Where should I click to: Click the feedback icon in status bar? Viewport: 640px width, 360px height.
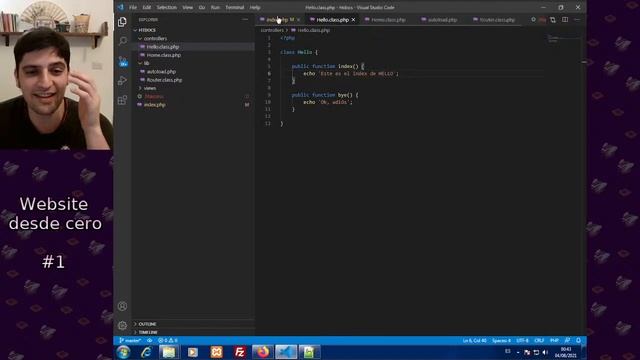pyautogui.click(x=567, y=340)
